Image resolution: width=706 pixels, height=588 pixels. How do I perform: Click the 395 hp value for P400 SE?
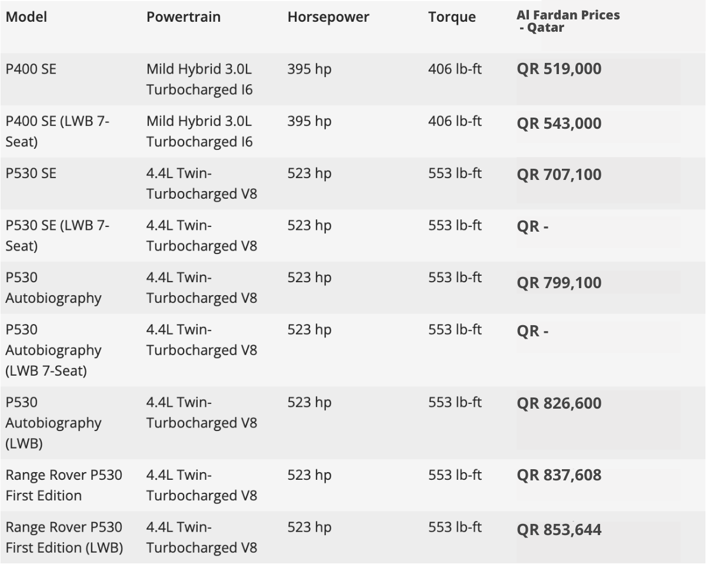point(309,69)
